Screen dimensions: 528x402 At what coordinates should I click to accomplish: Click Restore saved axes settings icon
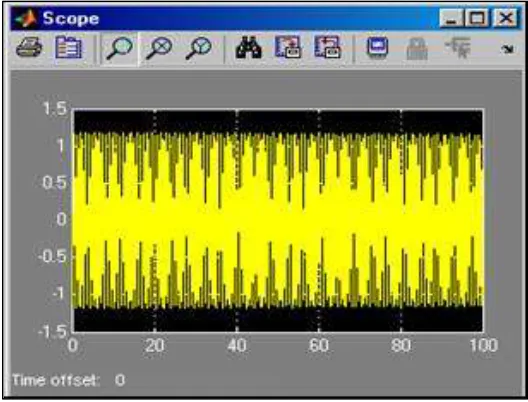click(328, 47)
